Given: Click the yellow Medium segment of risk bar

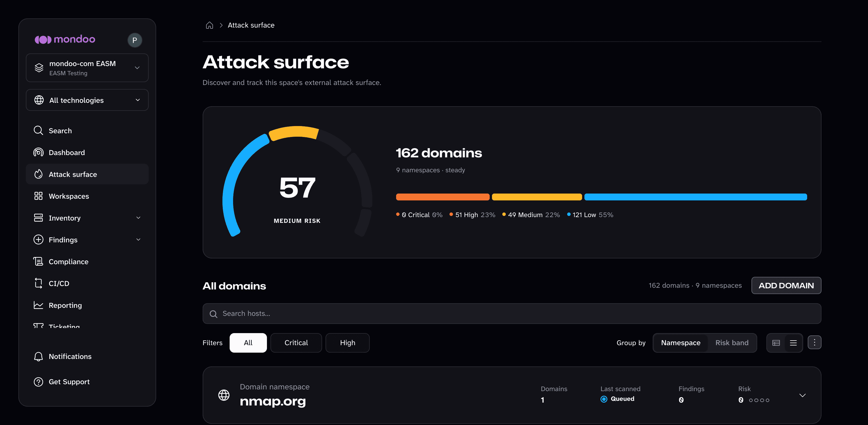Looking at the screenshot, I should tap(537, 197).
